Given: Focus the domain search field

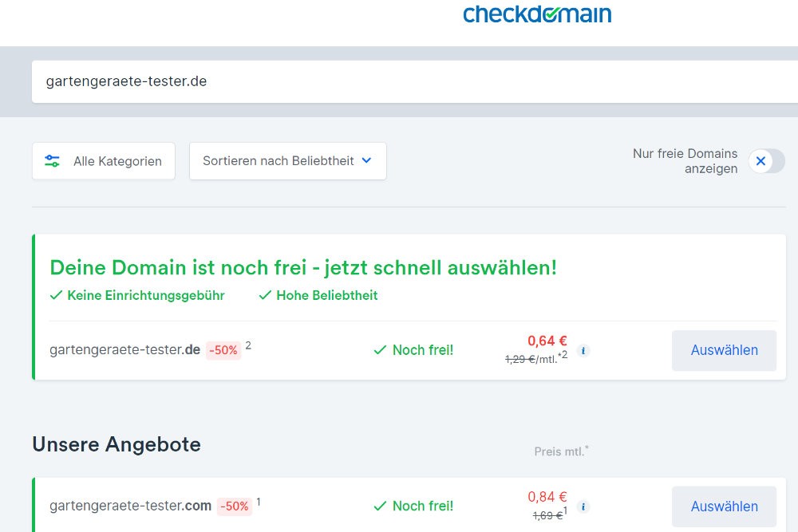Looking at the screenshot, I should point(399,81).
